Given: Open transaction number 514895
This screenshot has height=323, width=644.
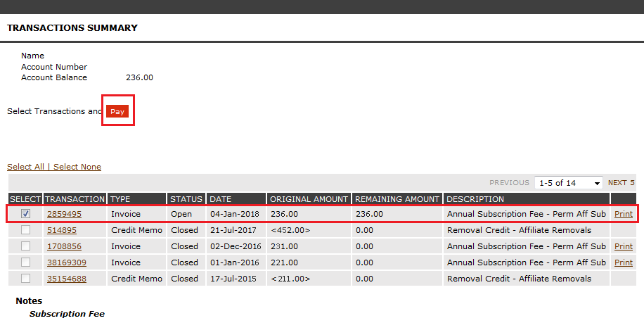Looking at the screenshot, I should pos(62,230).
